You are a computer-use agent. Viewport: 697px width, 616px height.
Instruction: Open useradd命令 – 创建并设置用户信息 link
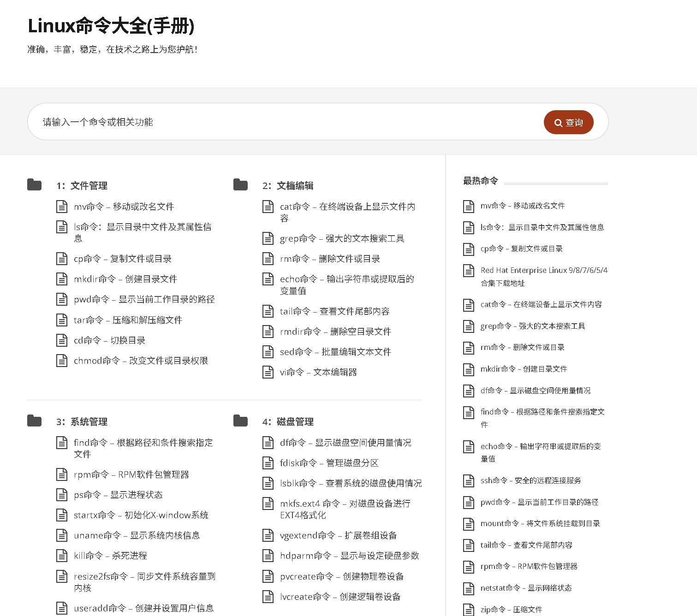pyautogui.click(x=144, y=608)
